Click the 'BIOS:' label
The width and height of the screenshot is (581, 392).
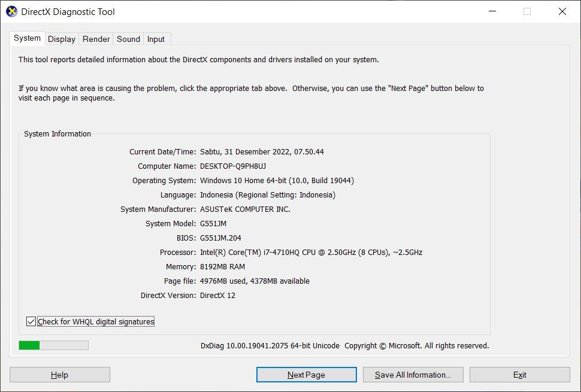coord(186,238)
